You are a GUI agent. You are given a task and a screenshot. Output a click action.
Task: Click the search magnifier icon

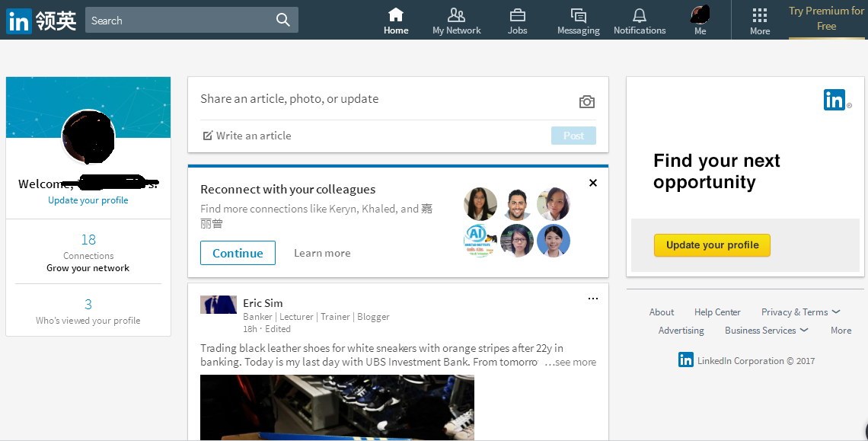[283, 20]
